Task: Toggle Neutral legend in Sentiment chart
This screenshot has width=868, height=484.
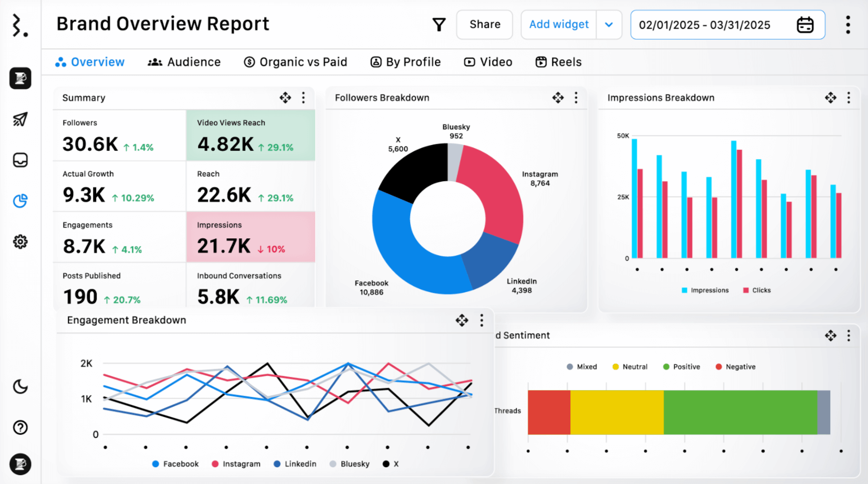Action: [630, 367]
